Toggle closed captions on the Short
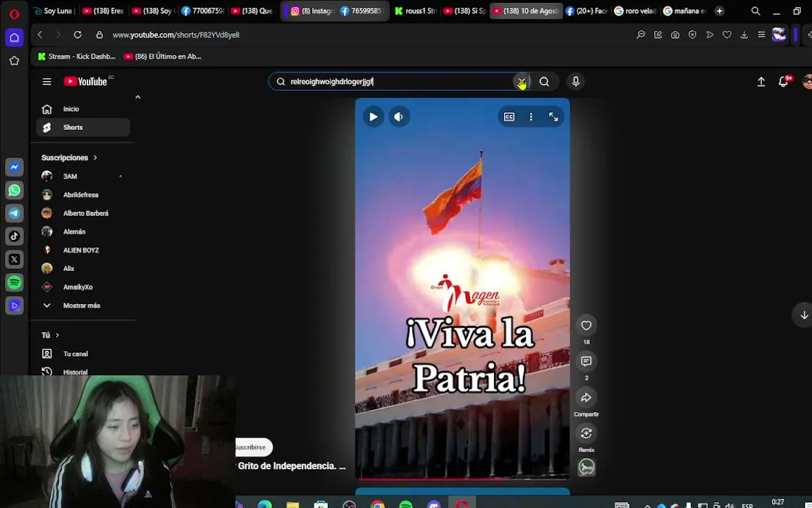812x508 pixels. coord(509,117)
